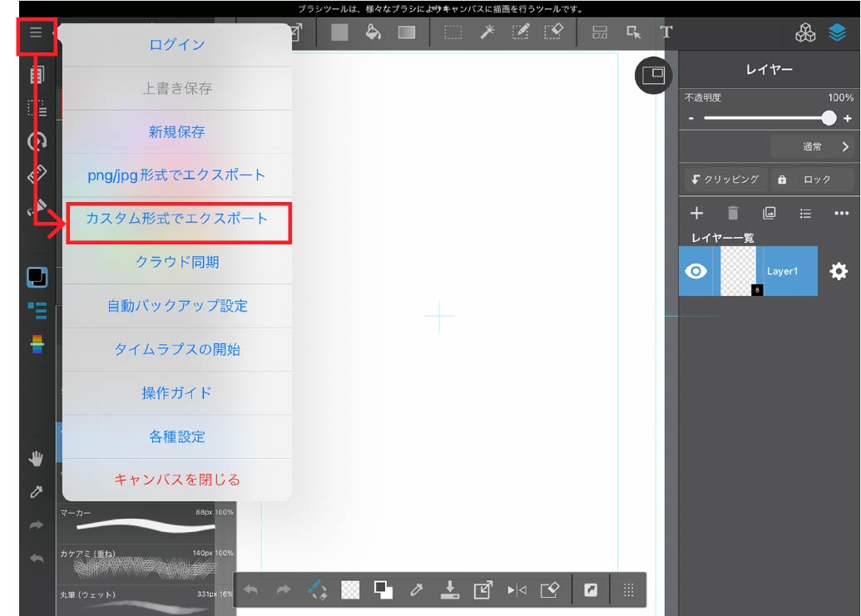
Task: Select the Hand pan tool
Action: (x=37, y=458)
